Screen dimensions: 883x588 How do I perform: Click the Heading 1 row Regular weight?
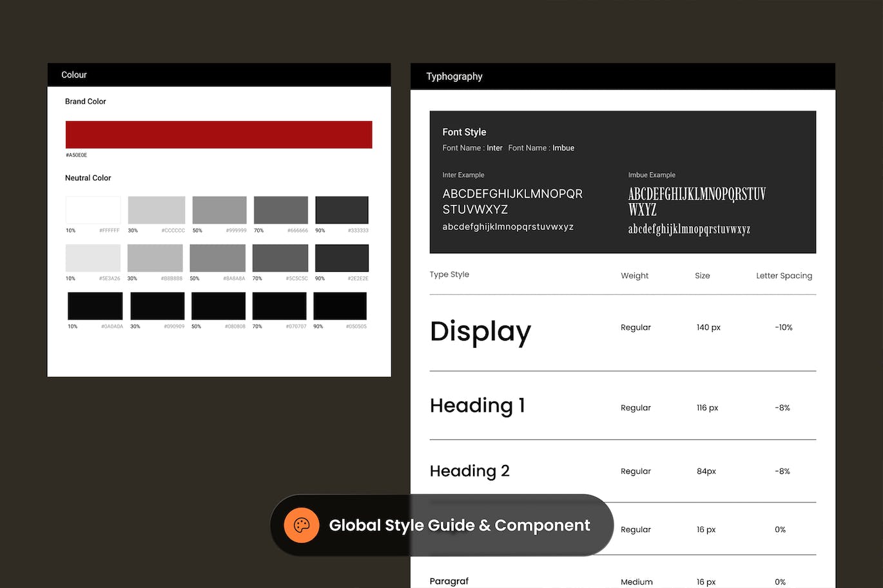[x=636, y=408]
